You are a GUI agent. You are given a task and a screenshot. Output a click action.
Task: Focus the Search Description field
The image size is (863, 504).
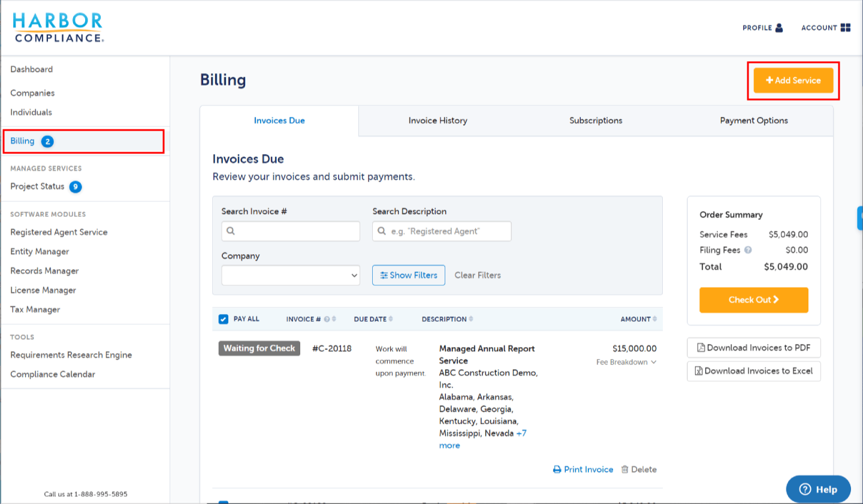(442, 231)
